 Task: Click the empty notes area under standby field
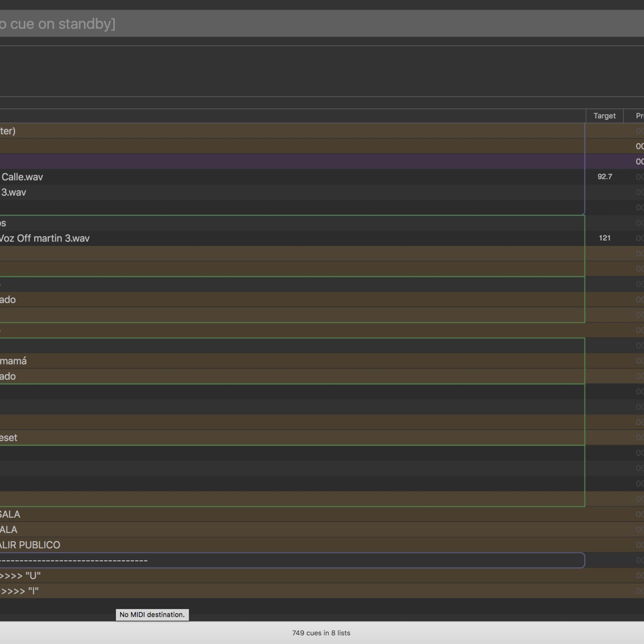tap(282, 71)
